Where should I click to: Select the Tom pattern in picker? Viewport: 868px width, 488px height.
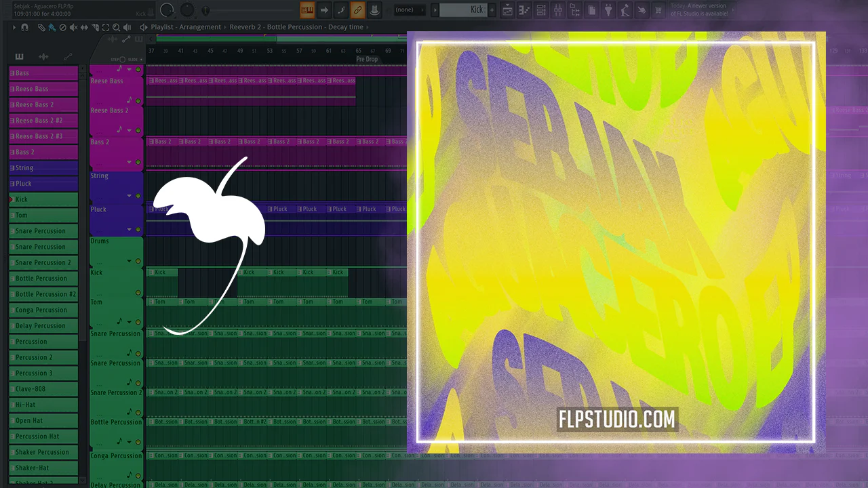pyautogui.click(x=43, y=215)
